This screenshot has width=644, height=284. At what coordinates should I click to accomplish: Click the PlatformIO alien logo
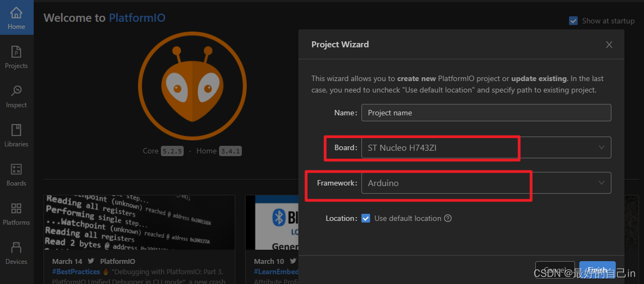click(192, 87)
